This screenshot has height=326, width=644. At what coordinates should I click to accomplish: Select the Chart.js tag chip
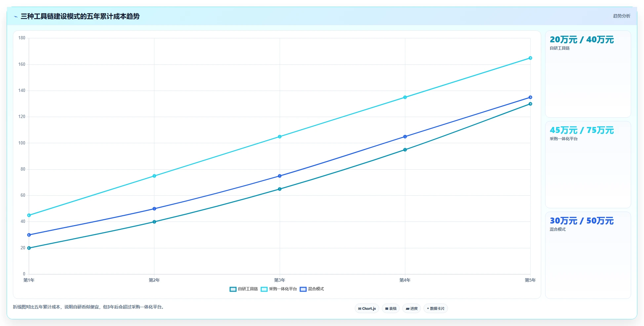(367, 308)
